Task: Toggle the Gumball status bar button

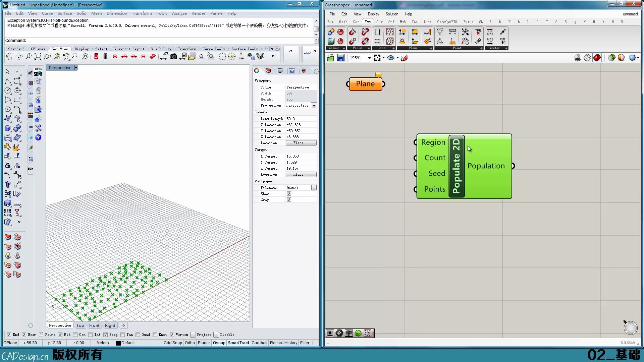Action: tap(259, 343)
